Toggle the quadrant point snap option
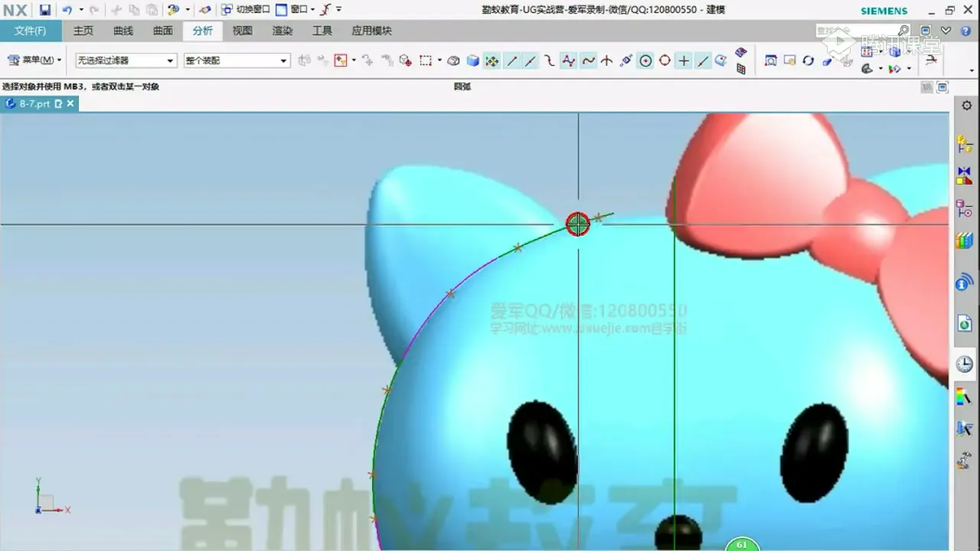 coord(665,60)
